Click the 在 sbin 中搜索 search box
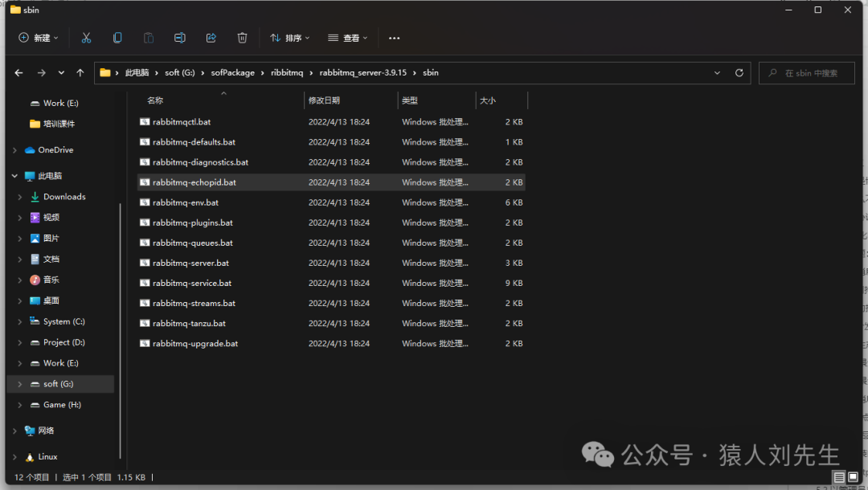Image resolution: width=868 pixels, height=490 pixels. [807, 73]
